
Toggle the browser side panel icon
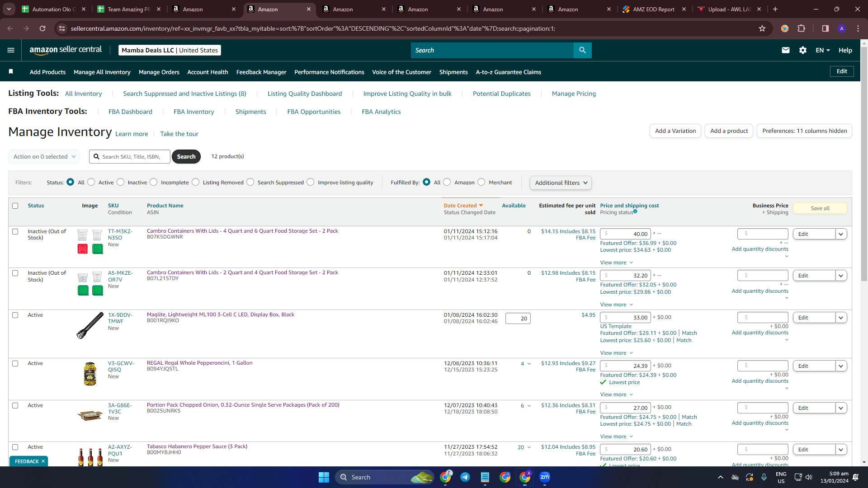(x=825, y=28)
